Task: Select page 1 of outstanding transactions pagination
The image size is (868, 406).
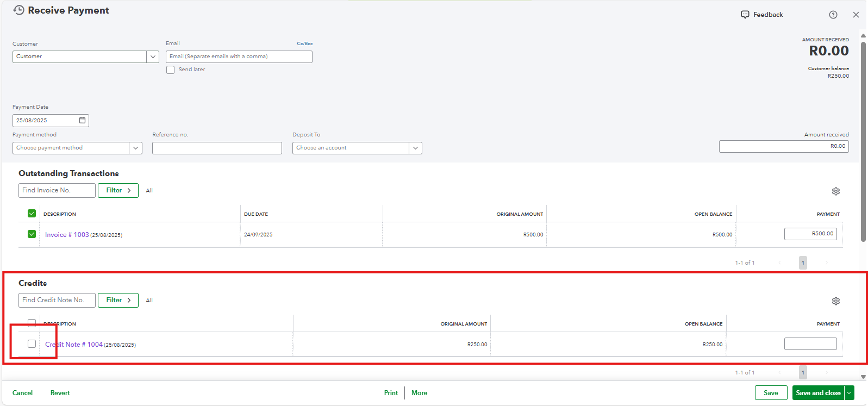Action: pos(803,263)
